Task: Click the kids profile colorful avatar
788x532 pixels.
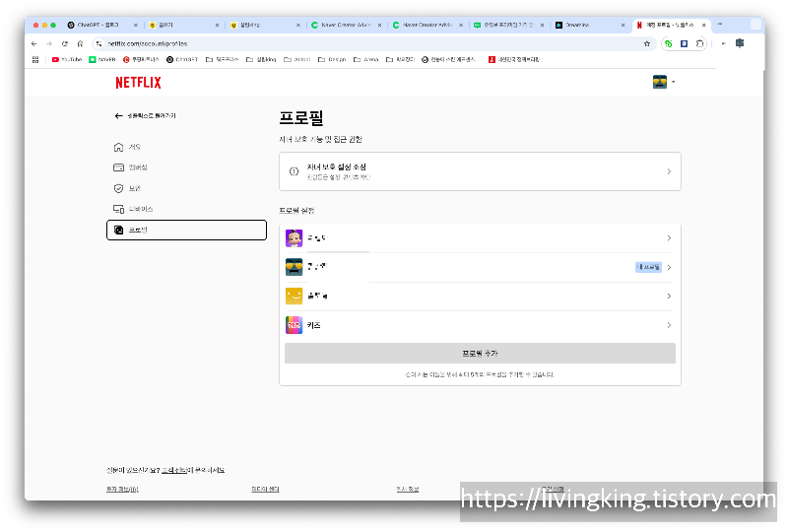Action: coord(294,325)
